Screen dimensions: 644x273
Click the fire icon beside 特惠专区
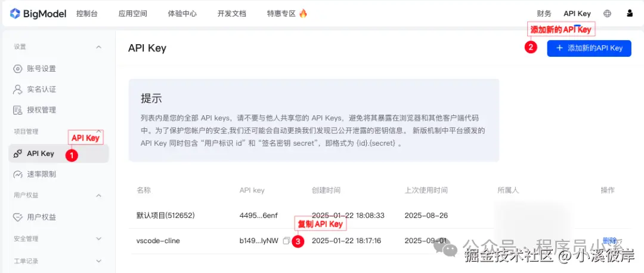[303, 13]
